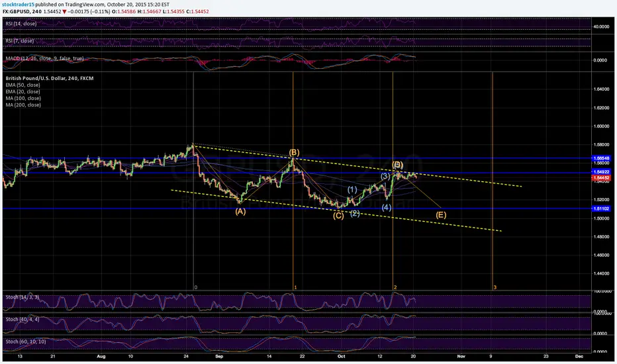Screen dimensions: 617x364
Task: Select the Stoch (40, 4, 4) indicator label
Action: 22,319
